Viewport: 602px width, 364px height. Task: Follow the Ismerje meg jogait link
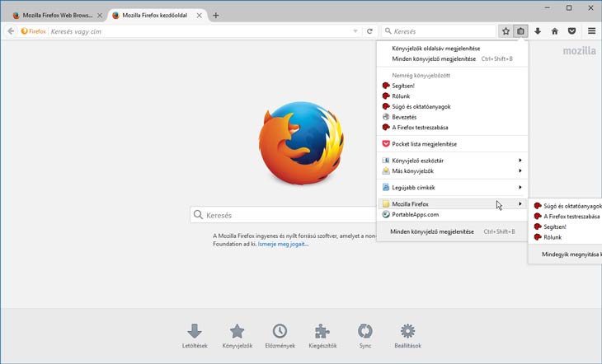coord(283,244)
